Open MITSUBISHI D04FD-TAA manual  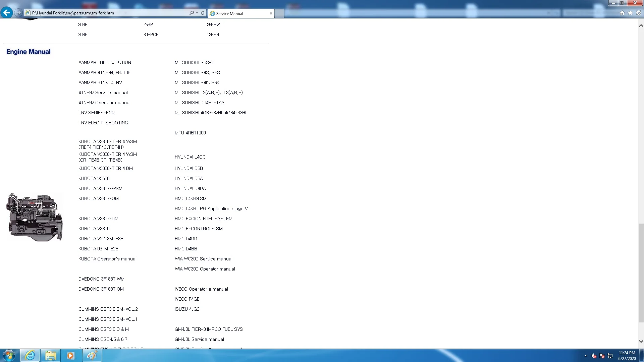199,103
